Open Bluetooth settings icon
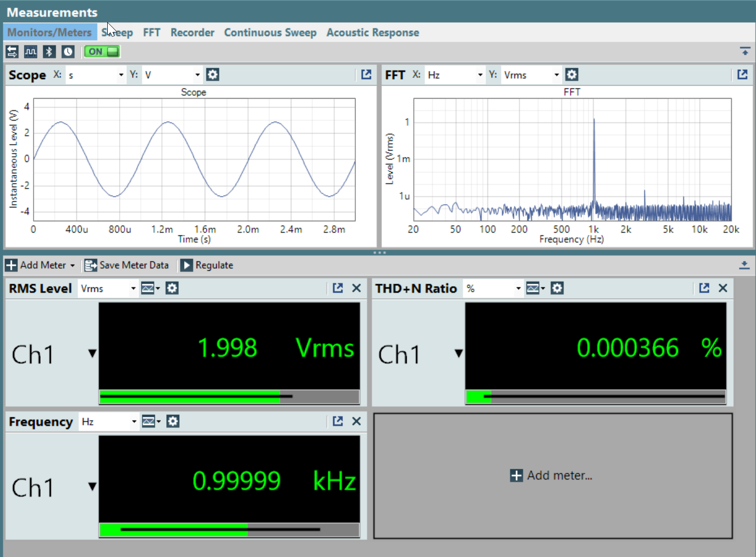 point(49,51)
